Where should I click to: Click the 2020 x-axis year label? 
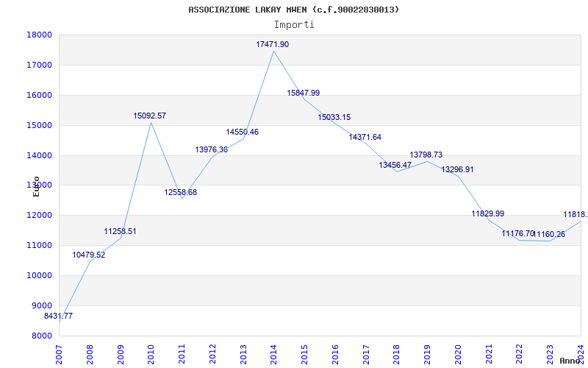tap(458, 355)
